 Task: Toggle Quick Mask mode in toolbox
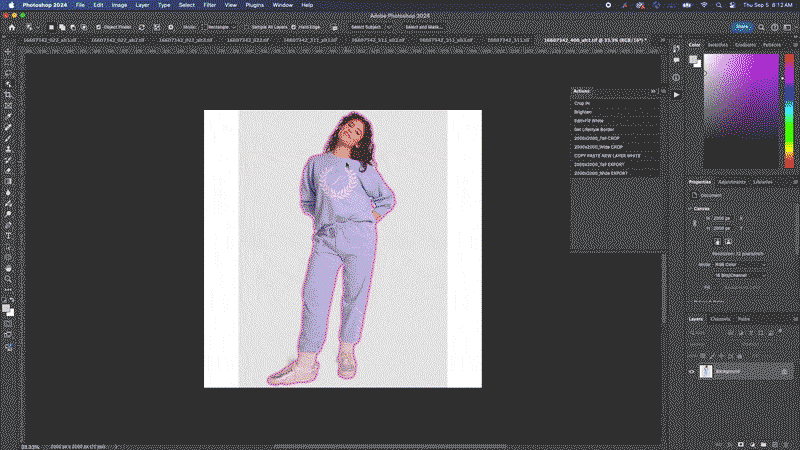click(x=8, y=323)
